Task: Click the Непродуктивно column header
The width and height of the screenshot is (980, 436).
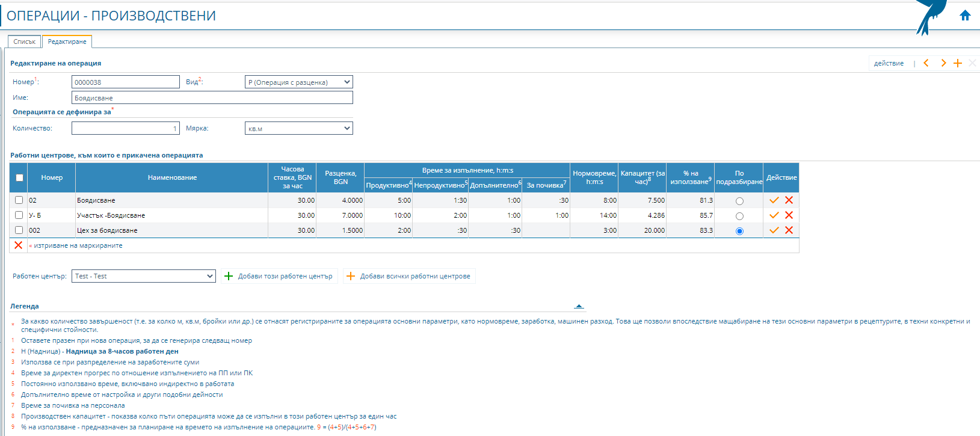Action: (441, 185)
